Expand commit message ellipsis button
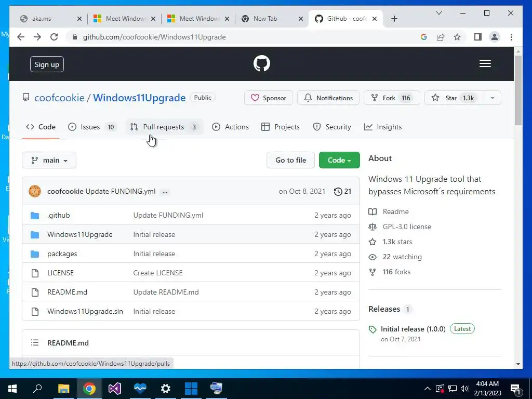The height and width of the screenshot is (399, 532). point(165,192)
